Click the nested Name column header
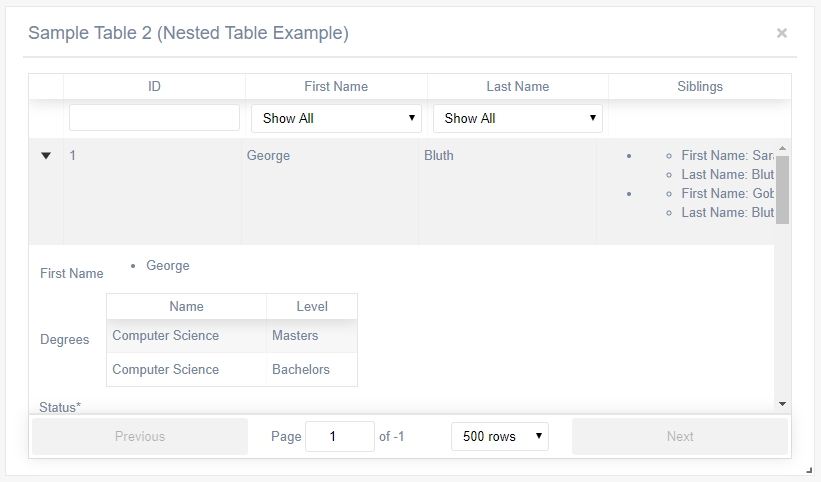The image size is (821, 482). [x=186, y=306]
